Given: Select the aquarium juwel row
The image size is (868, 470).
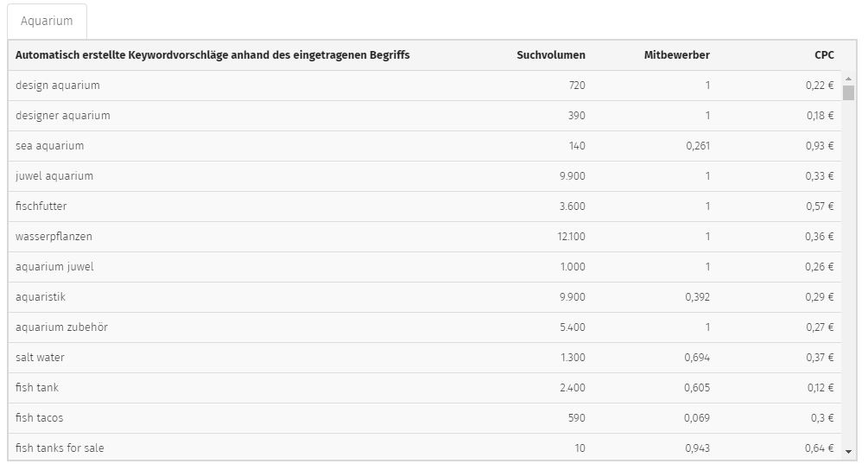Looking at the screenshot, I should [425, 267].
